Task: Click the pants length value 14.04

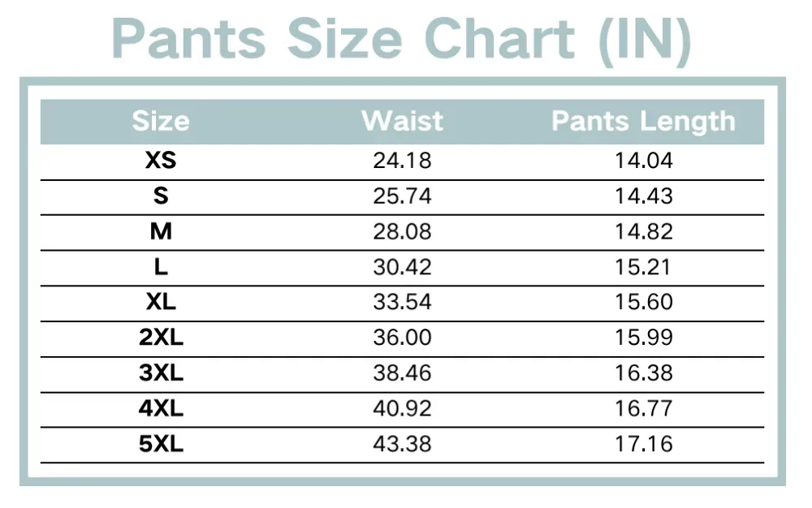Action: coord(643,161)
